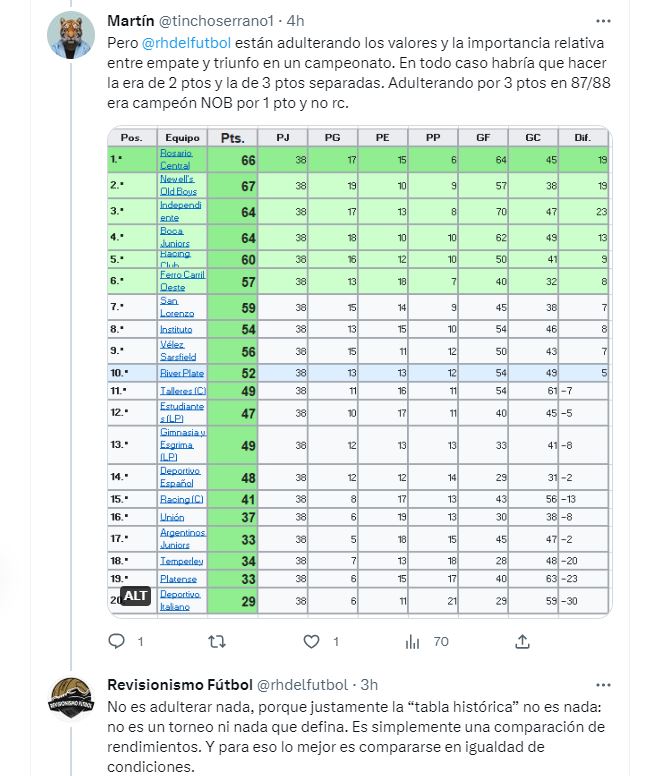Open the Revisionismo Fútbol display name
Screen dimensions: 653x776
click(x=180, y=685)
